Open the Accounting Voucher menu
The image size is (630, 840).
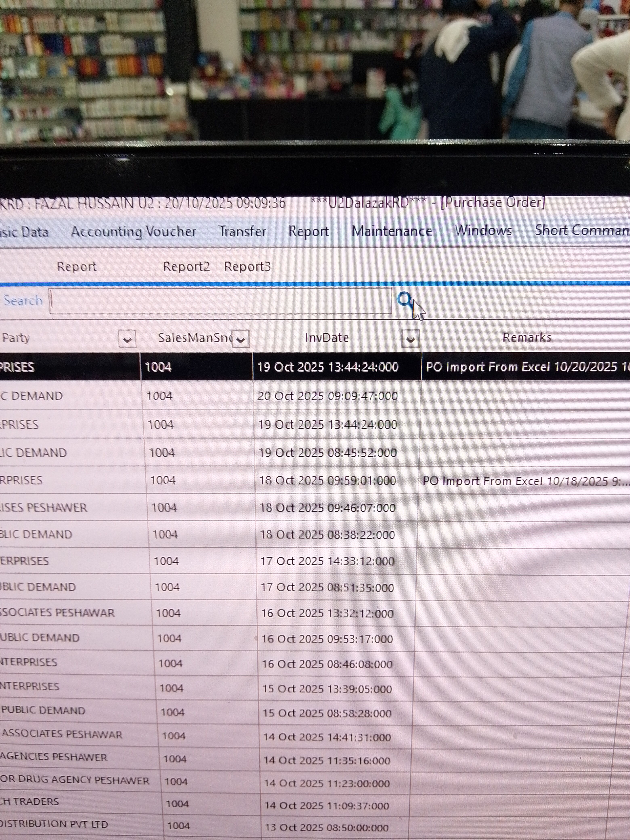click(133, 231)
